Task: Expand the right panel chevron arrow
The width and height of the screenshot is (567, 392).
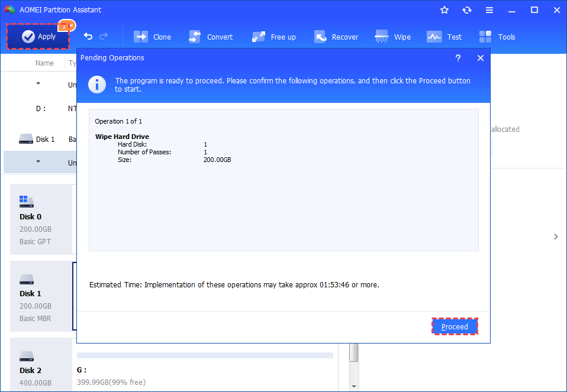Action: tap(556, 237)
